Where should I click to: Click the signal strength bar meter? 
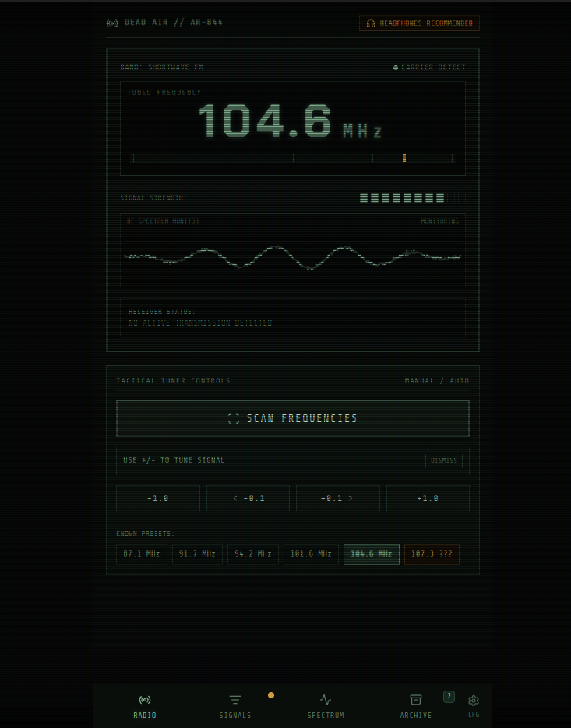point(412,198)
